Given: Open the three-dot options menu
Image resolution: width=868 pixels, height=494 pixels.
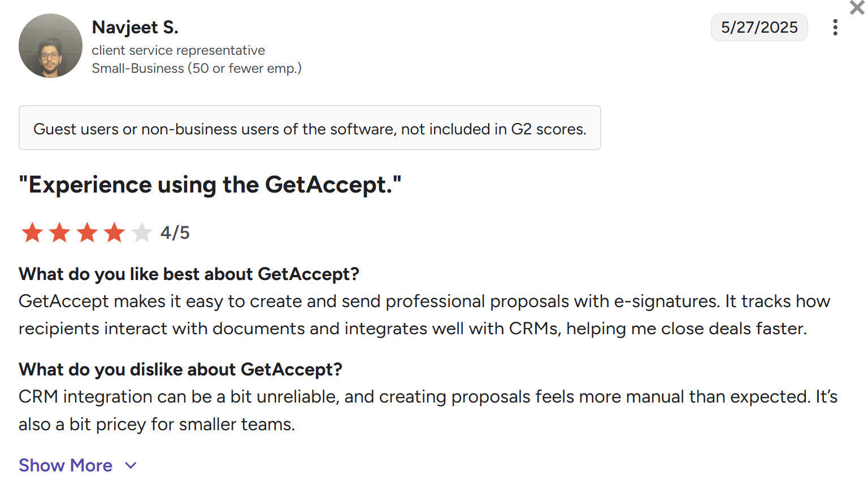Looking at the screenshot, I should tap(835, 28).
